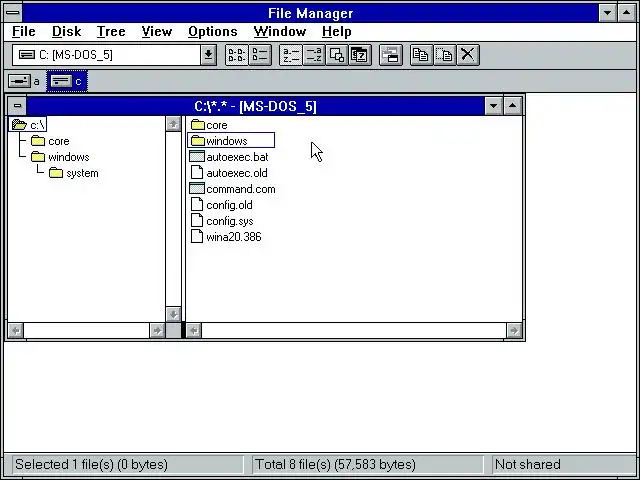Minimize the C:\*.* child window

(x=493, y=106)
